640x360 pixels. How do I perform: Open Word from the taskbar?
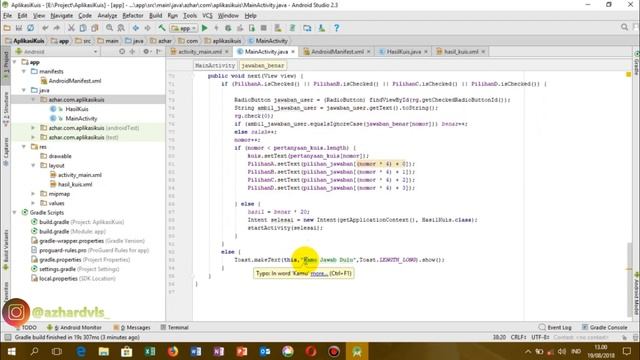(x=196, y=351)
